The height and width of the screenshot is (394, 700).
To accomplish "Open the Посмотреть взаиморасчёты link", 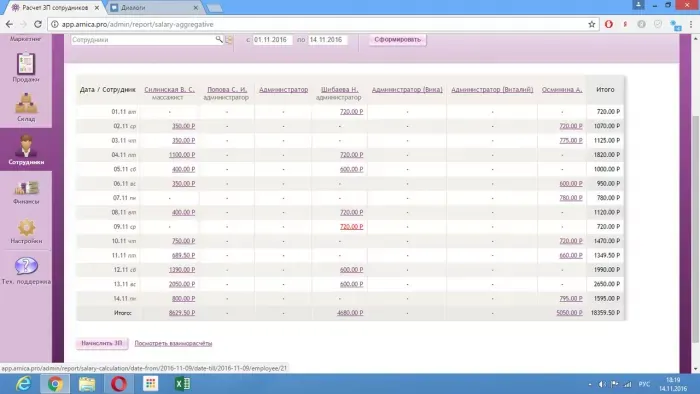I will point(173,343).
